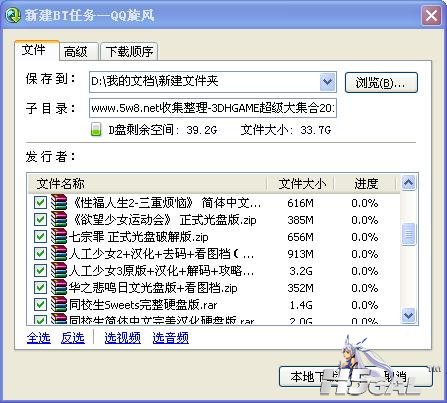Select the 七宗罪 正式光盘破解版.zip file name
Screen dimensions: 447x403
click(x=139, y=237)
